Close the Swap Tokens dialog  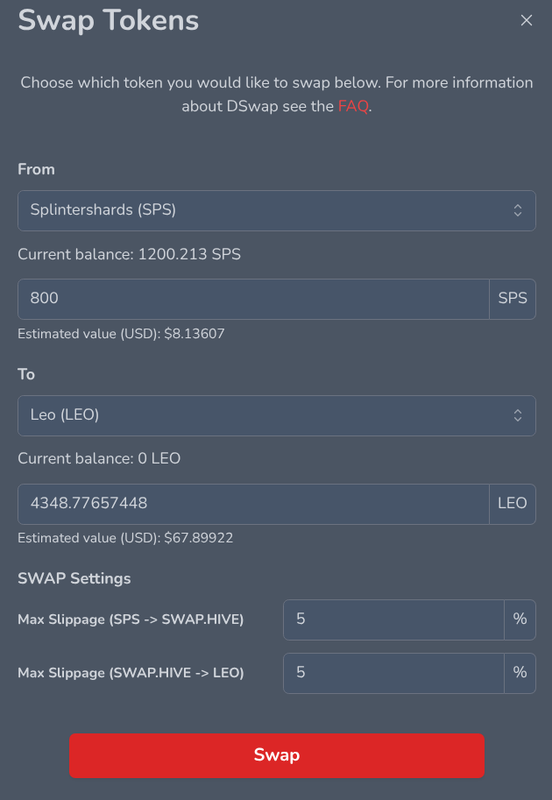click(526, 20)
